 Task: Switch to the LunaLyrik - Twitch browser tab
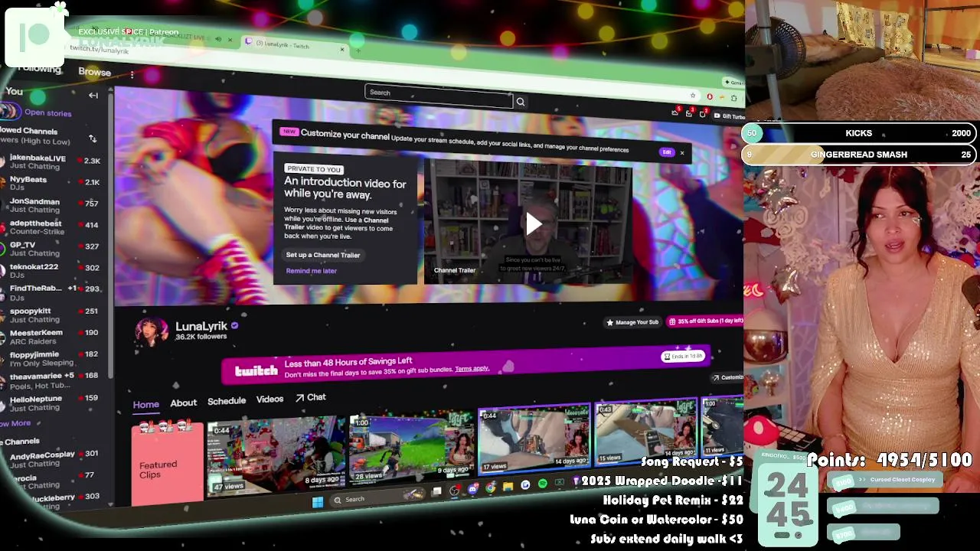pos(293,45)
